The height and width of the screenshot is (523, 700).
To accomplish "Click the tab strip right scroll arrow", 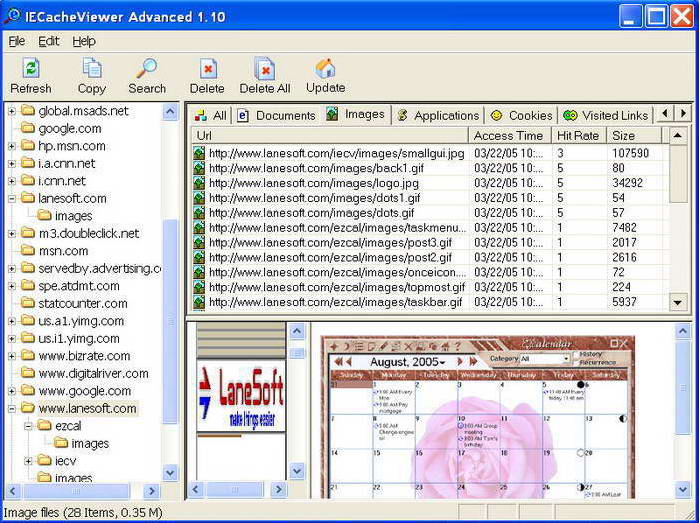I will [683, 114].
